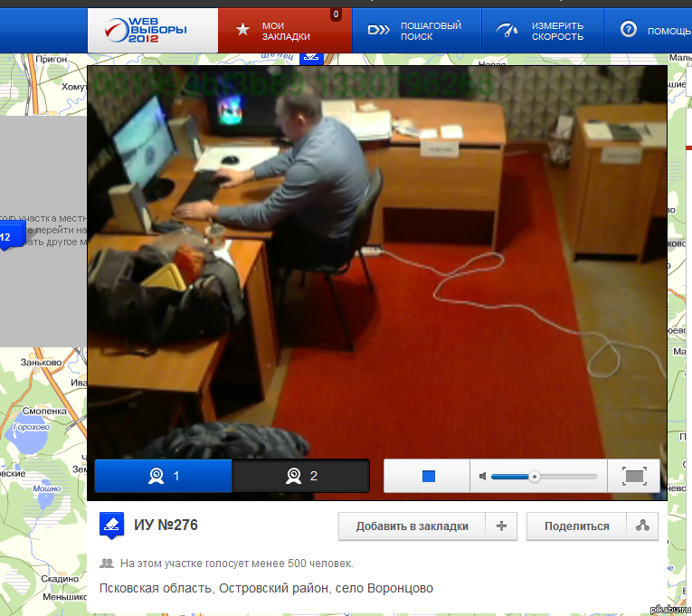Click the plus icon beside bookmarks button
The height and width of the screenshot is (616, 692).
(x=501, y=526)
